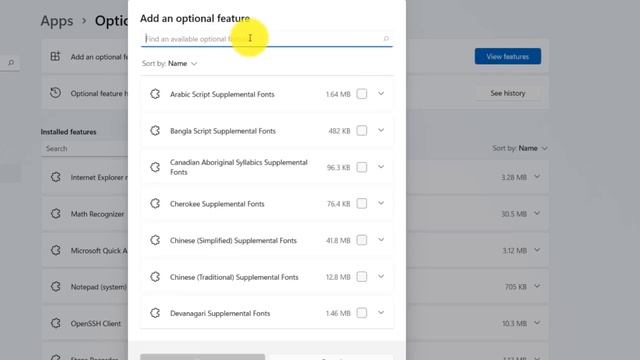Expand details for Arabic Script Supplemental Fonts
Screen dimensions: 640x360
point(381,93)
